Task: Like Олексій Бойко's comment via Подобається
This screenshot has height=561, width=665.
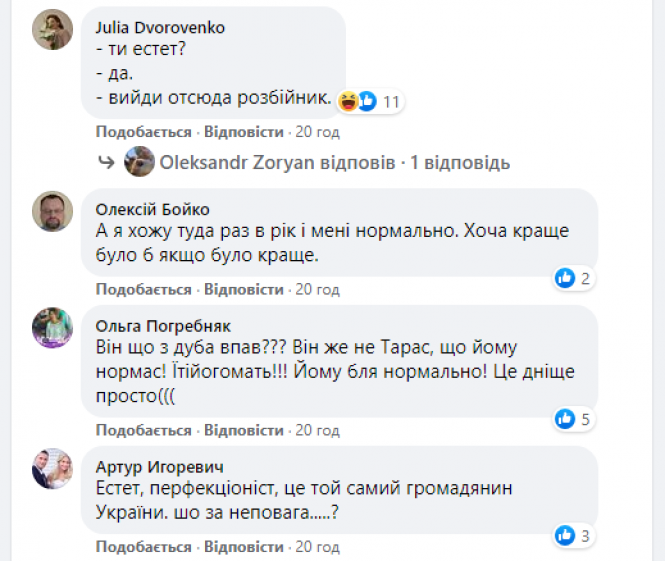Action: coord(143,290)
